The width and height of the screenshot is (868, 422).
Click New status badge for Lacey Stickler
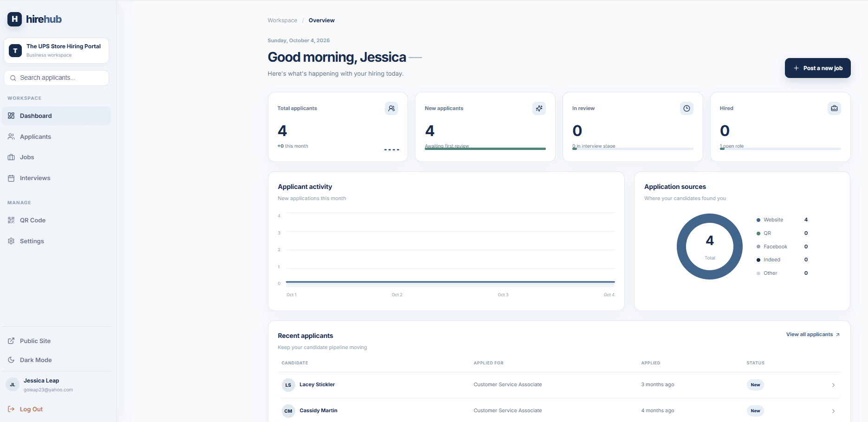pos(755,385)
